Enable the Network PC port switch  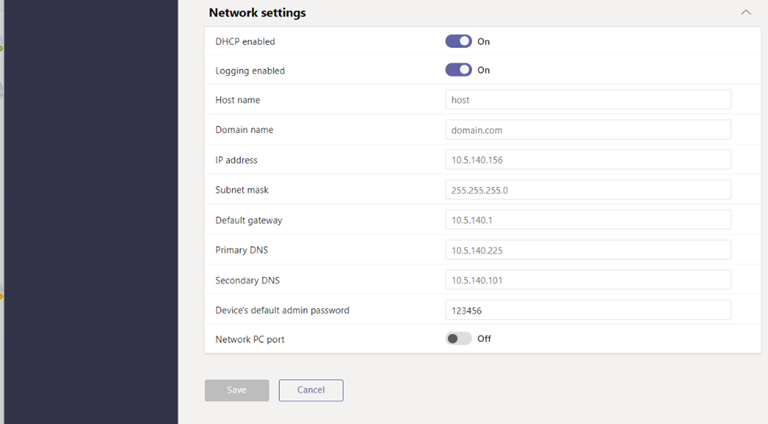pyautogui.click(x=458, y=339)
